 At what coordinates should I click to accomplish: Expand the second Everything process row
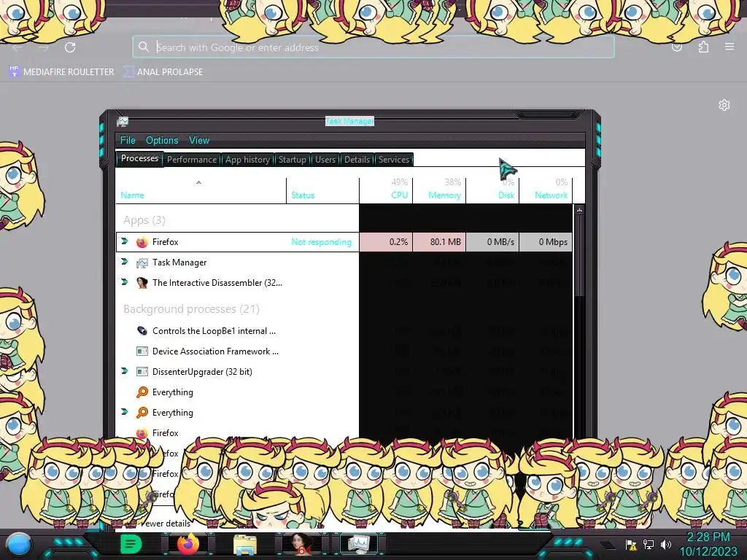(125, 412)
